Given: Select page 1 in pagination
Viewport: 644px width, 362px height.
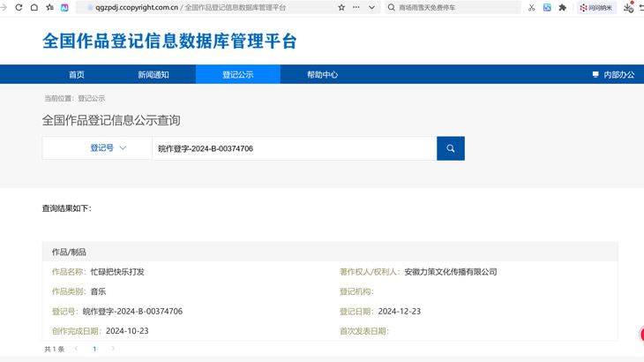Looking at the screenshot, I should coord(94,349).
